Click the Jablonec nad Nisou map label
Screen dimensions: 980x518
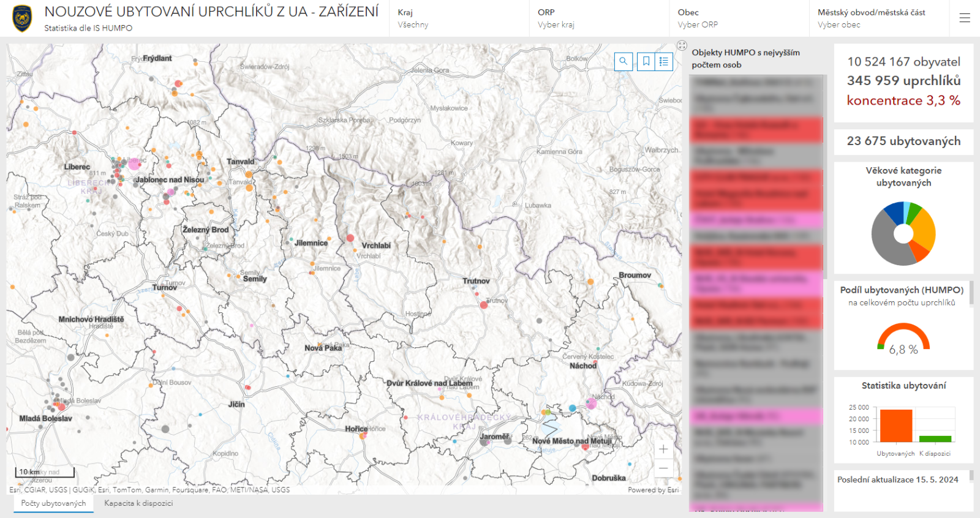click(170, 180)
